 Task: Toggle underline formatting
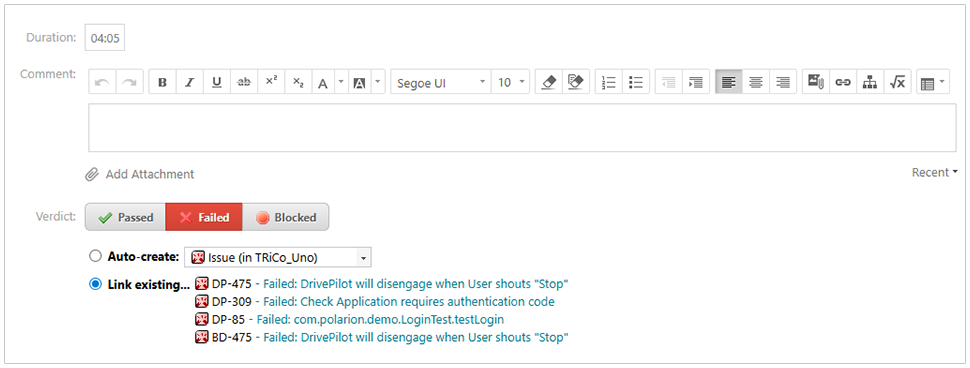point(217,82)
